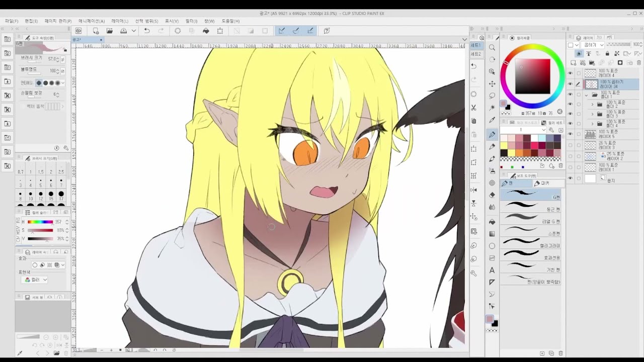
Task: Select the Move layer tool
Action: 492,83
